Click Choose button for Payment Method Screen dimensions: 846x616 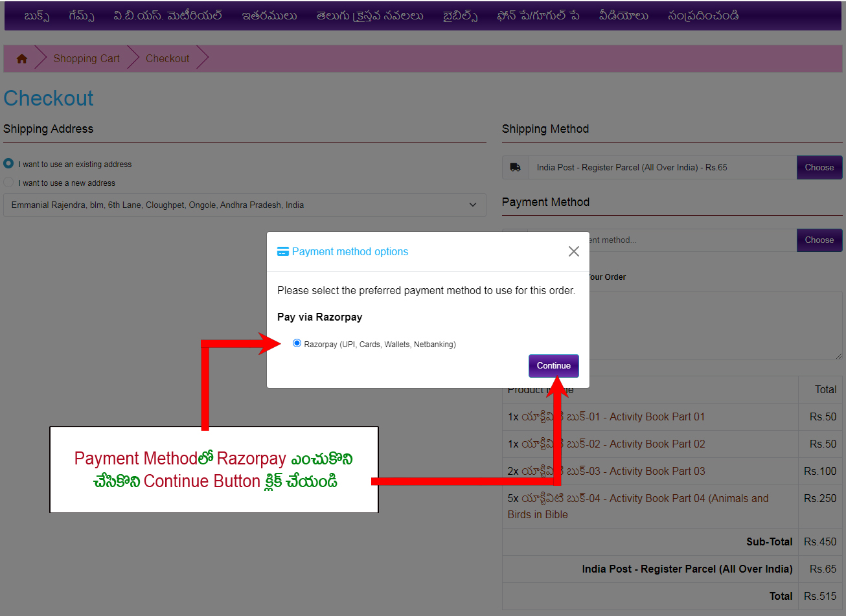(x=819, y=240)
